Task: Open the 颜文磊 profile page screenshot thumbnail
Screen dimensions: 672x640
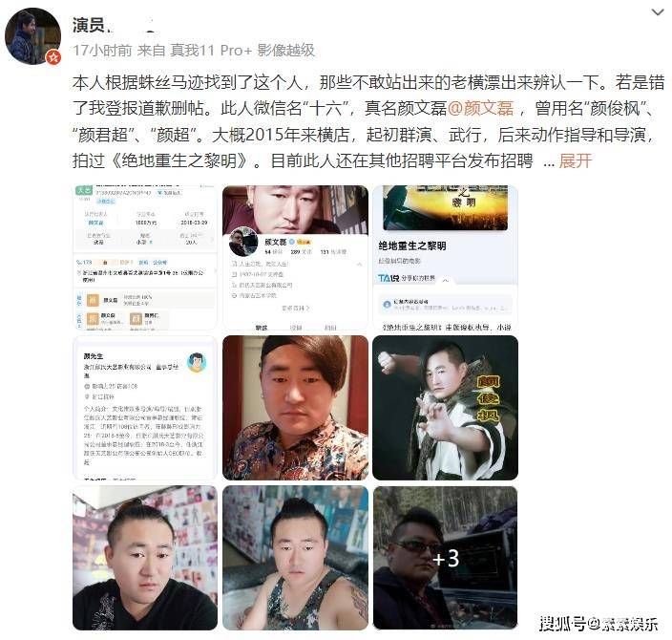Action: (x=295, y=257)
